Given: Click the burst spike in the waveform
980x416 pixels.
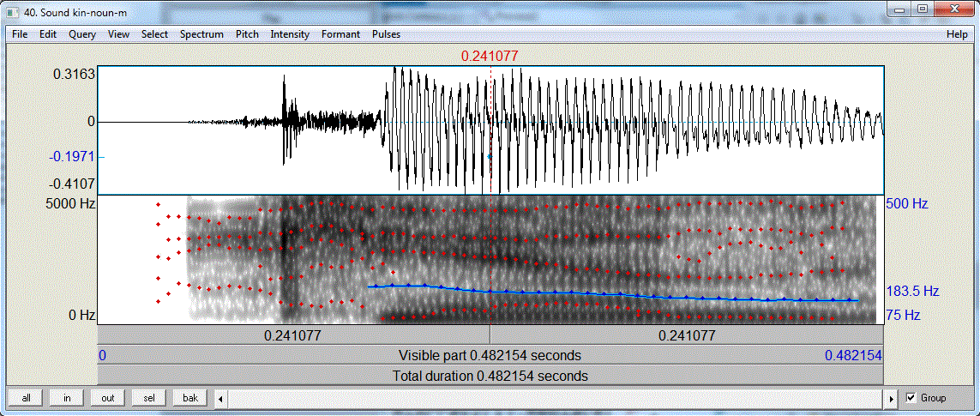Looking at the screenshot, I should pos(285,119).
